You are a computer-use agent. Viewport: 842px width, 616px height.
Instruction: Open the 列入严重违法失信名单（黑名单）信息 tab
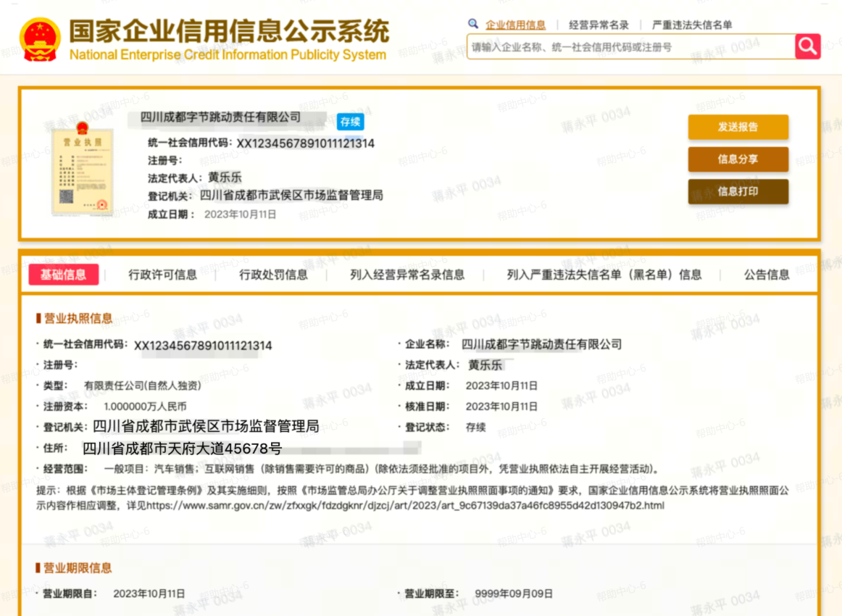click(x=604, y=275)
